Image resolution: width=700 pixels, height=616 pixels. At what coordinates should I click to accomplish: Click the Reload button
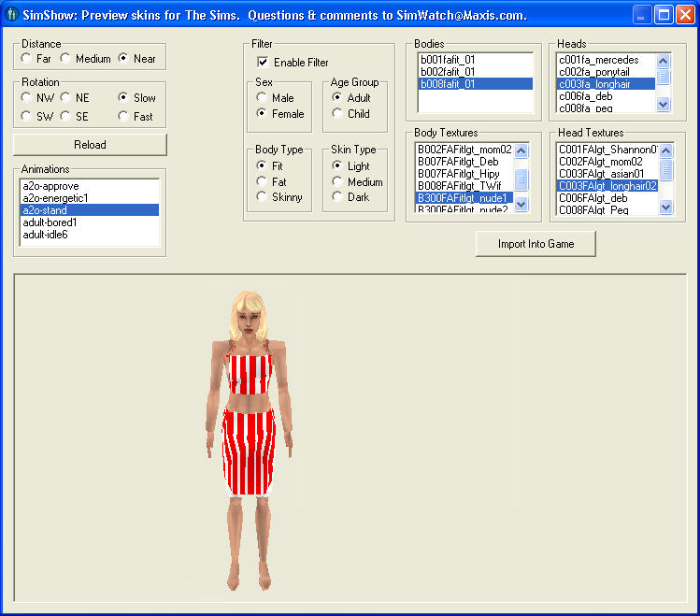(90, 145)
